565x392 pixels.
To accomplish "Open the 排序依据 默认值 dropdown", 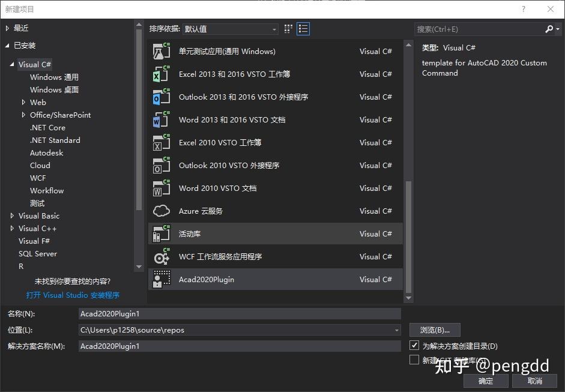I will (230, 28).
